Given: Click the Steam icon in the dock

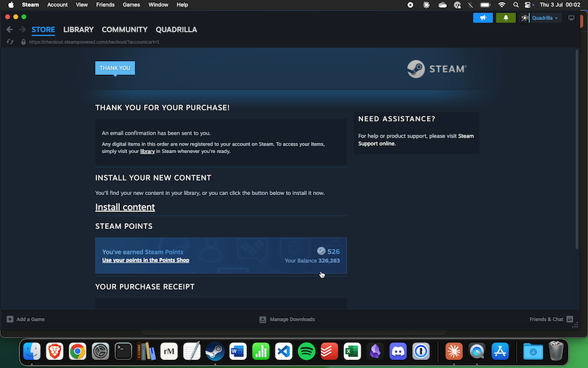Looking at the screenshot, I should (x=215, y=352).
